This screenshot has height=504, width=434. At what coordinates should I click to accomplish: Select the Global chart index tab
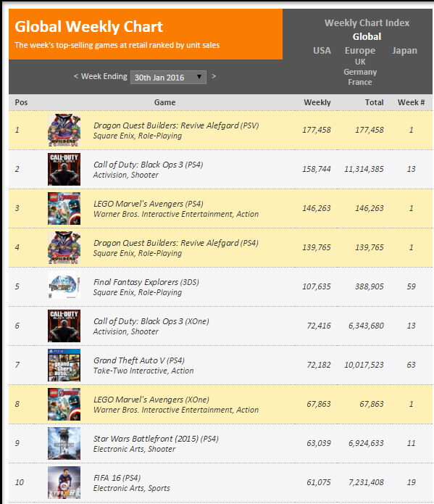[367, 37]
